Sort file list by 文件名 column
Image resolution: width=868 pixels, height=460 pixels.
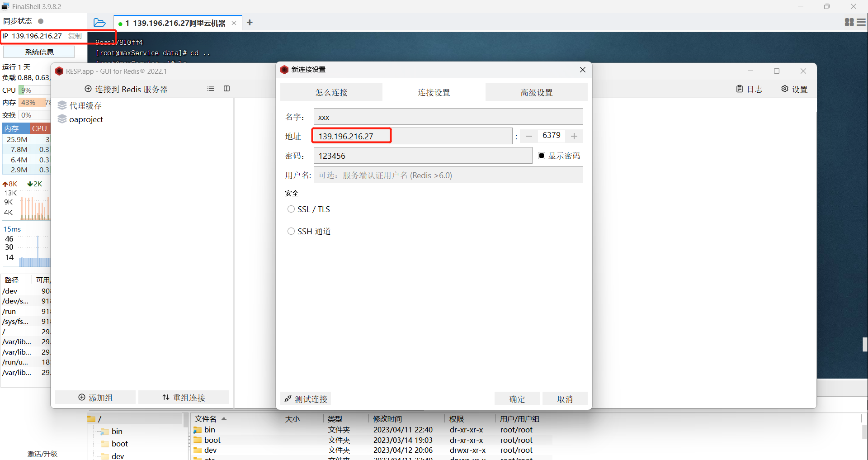coord(206,419)
